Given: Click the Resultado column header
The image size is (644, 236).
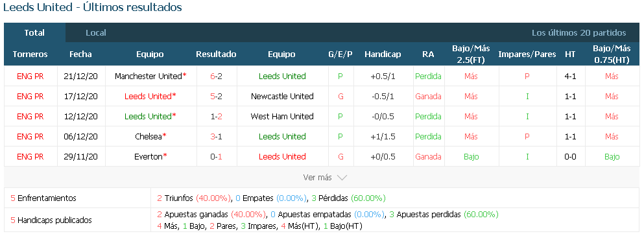Looking at the screenshot, I should coord(216,54).
